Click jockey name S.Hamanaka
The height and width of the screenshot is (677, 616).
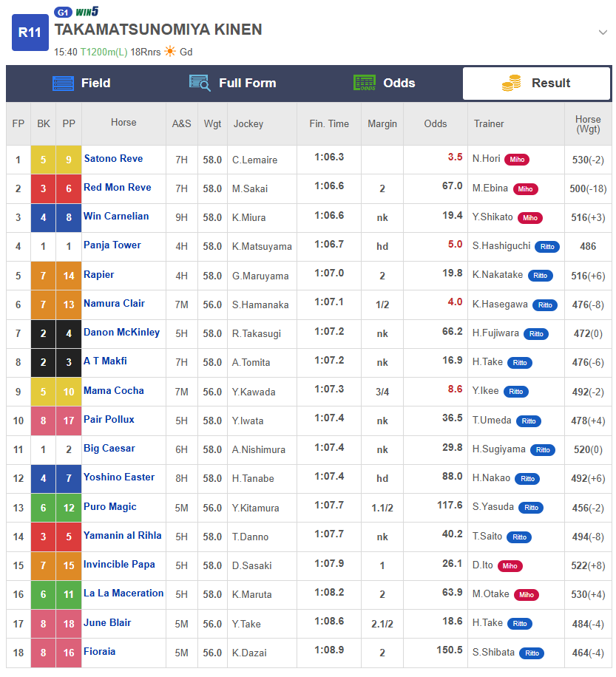pyautogui.click(x=260, y=305)
